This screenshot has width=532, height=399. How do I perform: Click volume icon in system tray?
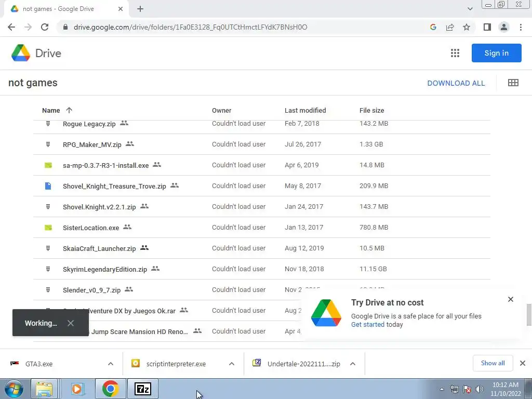click(480, 389)
